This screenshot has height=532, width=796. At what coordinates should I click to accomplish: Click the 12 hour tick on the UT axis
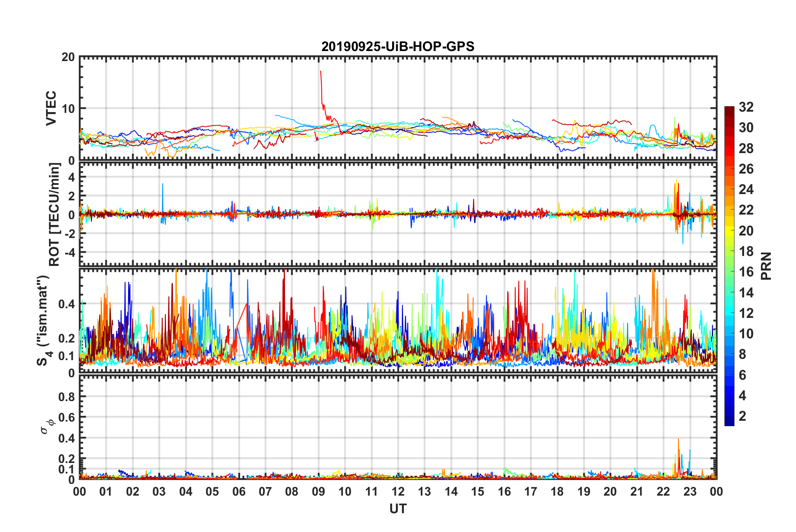point(398,491)
